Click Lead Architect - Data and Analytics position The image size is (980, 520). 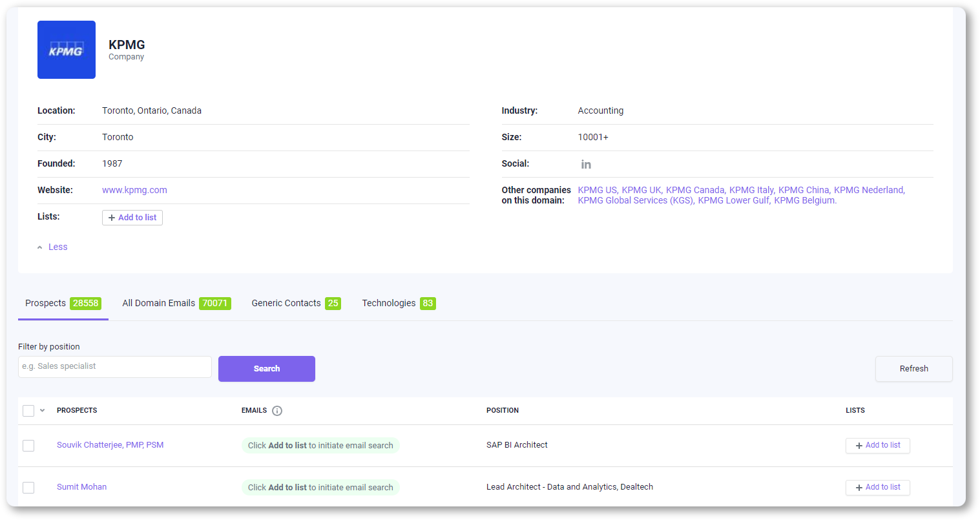click(x=570, y=487)
